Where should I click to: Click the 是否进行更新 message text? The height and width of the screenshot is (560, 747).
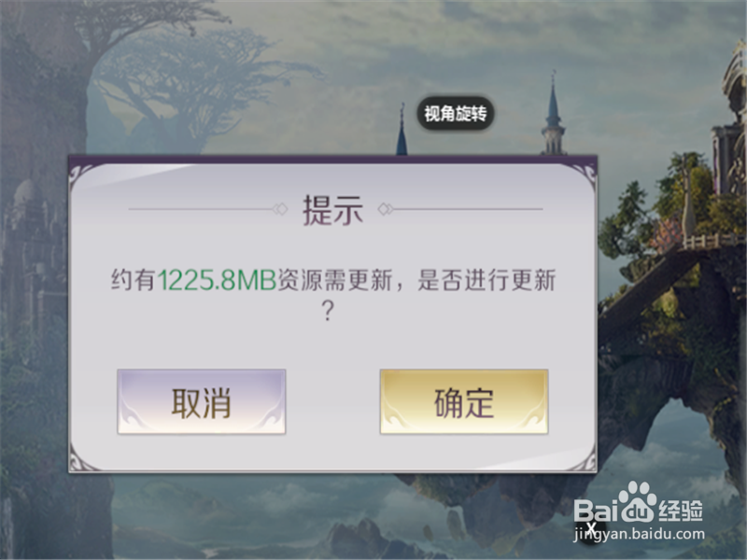pos(486,280)
